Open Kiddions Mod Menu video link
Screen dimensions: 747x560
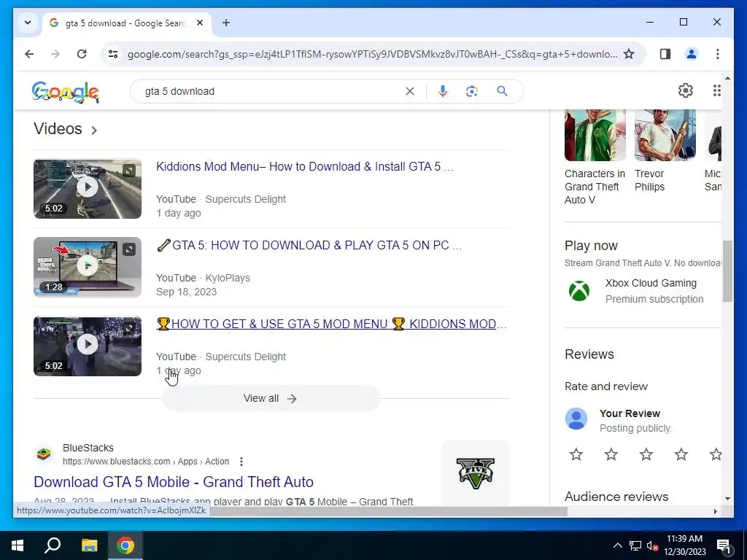click(x=304, y=167)
